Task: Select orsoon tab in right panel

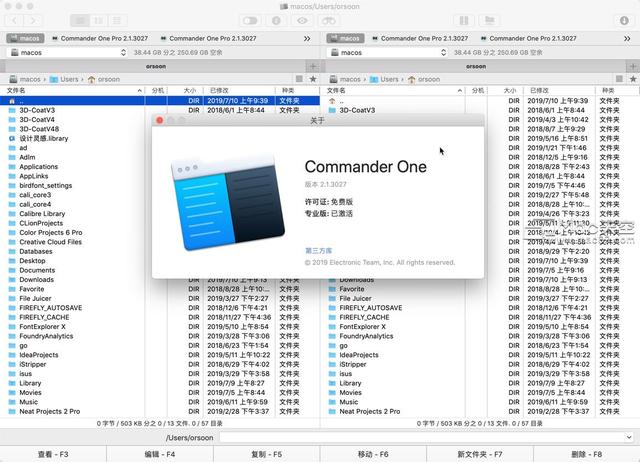Action: click(x=476, y=66)
